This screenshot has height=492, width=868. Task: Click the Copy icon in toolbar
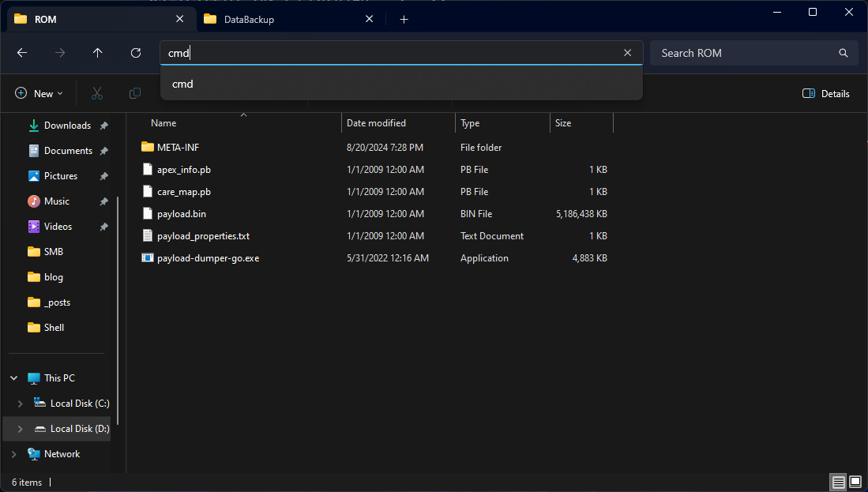coord(135,93)
